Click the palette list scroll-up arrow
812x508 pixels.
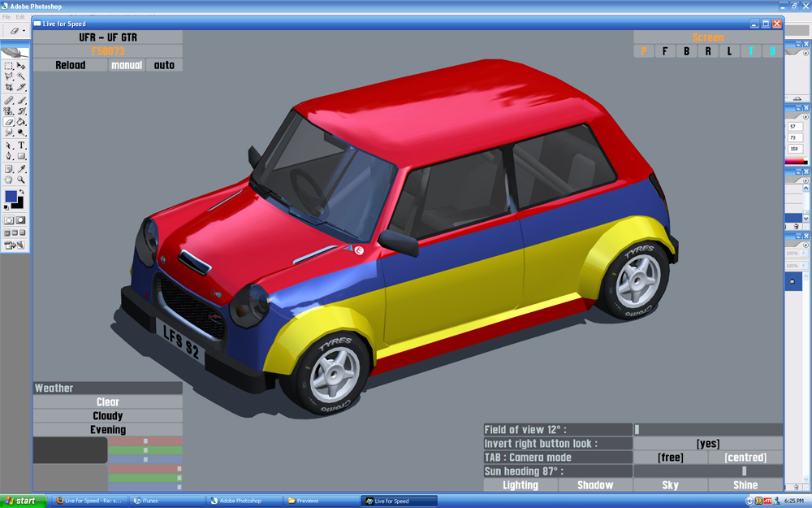pyautogui.click(x=806, y=188)
